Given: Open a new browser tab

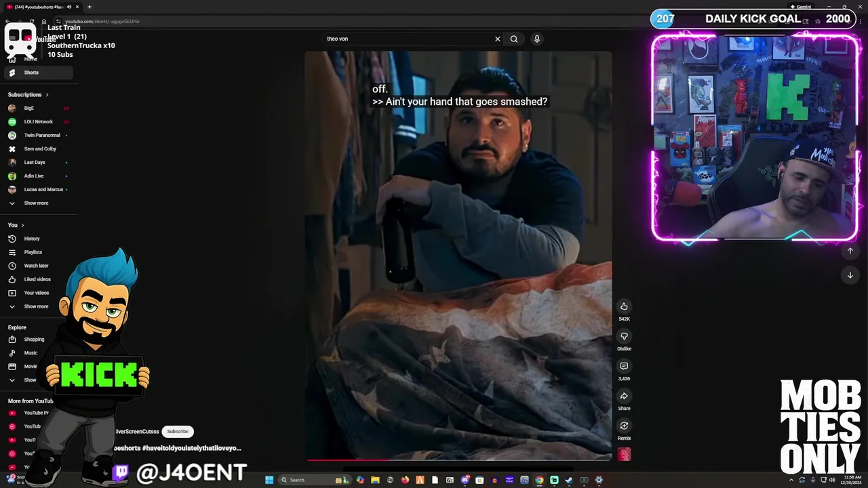Looking at the screenshot, I should point(89,7).
